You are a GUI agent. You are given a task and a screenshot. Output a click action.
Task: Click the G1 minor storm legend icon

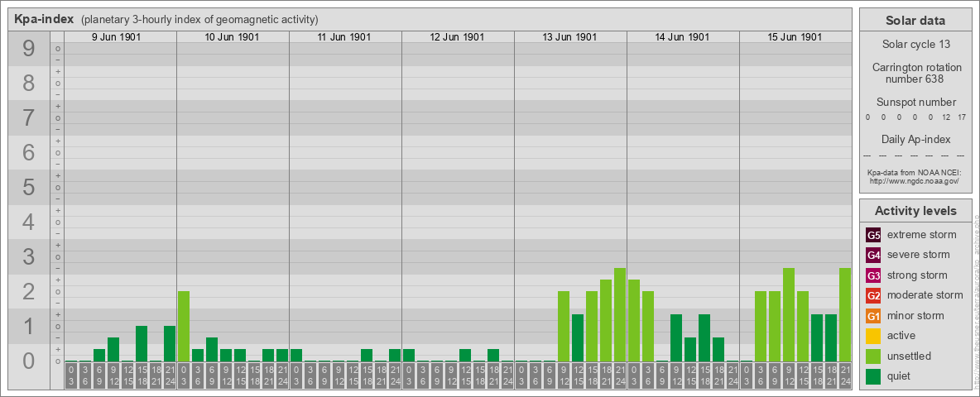[x=873, y=316]
